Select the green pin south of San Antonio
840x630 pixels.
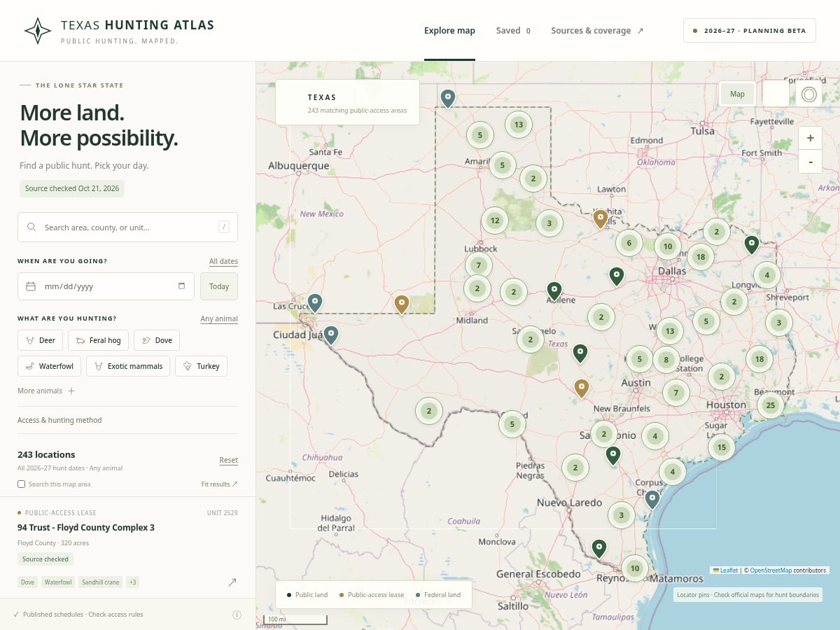click(613, 456)
